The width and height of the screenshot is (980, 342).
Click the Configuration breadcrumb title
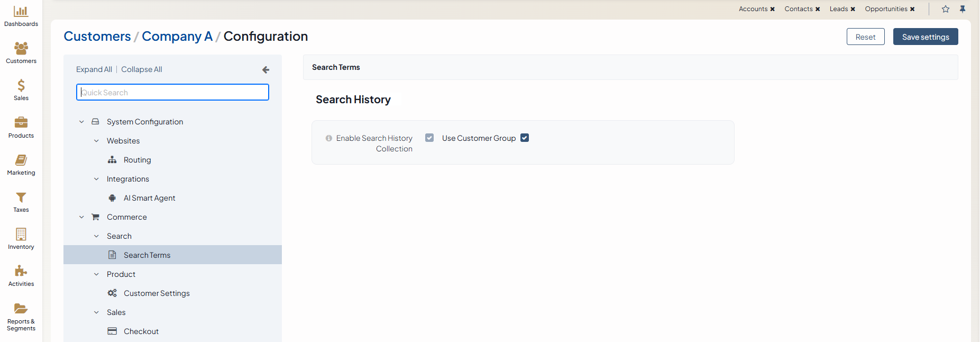pos(265,36)
